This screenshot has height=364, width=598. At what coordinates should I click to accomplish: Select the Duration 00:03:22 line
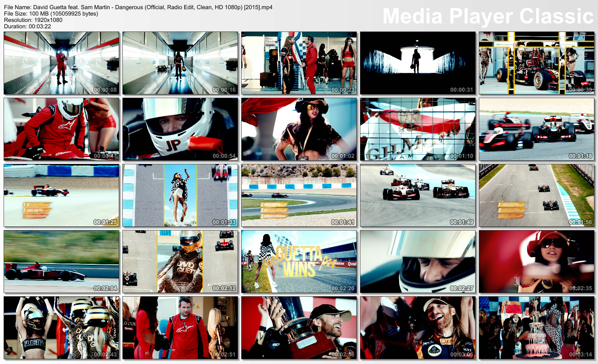[x=28, y=26]
